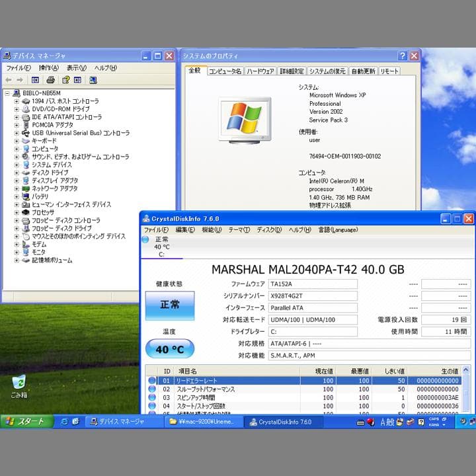Click the scan for hardware changes icon
Screen dimensions: 476x476
pos(93,80)
